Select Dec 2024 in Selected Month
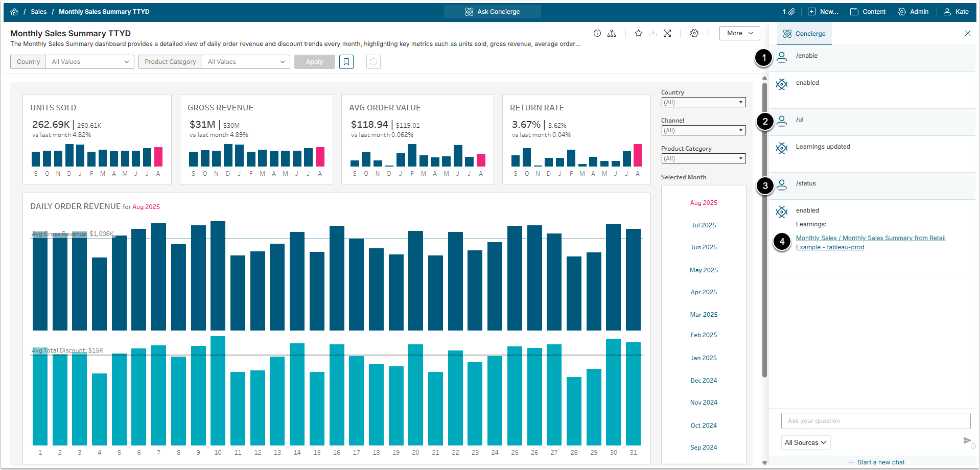The height and width of the screenshot is (470, 980). pos(704,381)
